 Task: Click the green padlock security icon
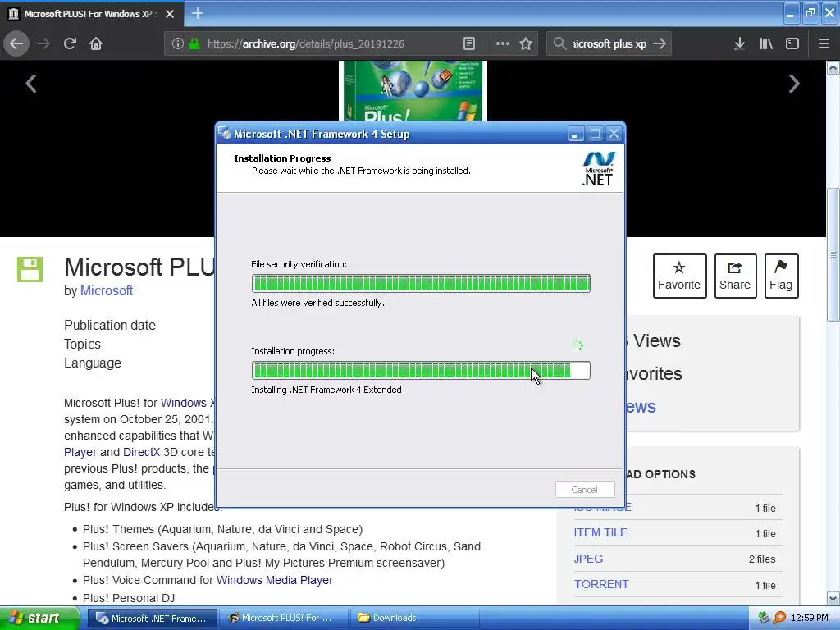(194, 43)
